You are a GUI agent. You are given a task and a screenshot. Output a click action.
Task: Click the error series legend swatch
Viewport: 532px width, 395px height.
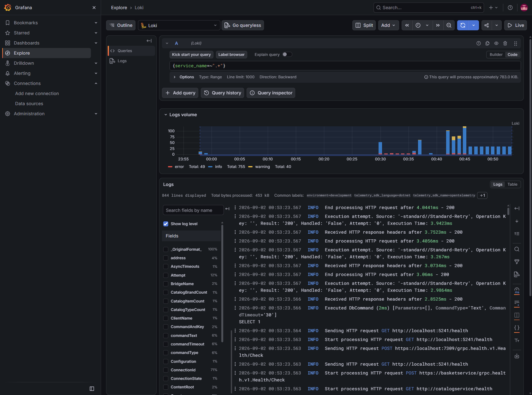tap(170, 167)
